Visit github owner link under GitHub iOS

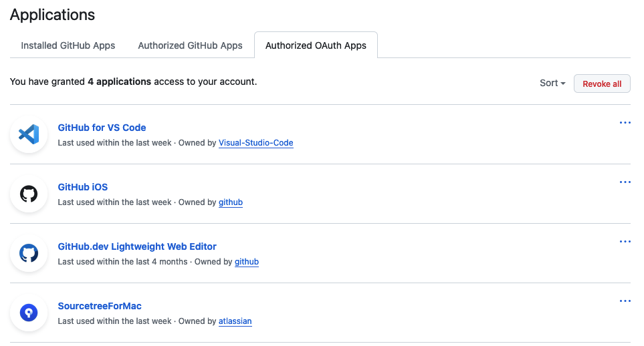tap(231, 202)
